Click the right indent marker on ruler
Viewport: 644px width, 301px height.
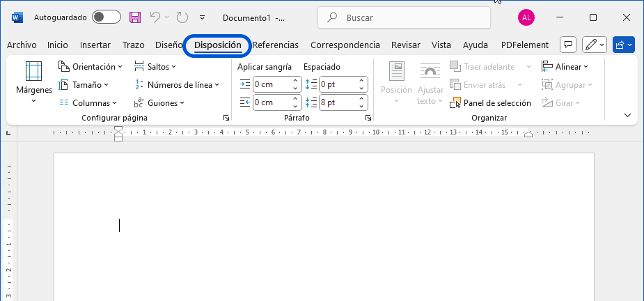pos(528,134)
